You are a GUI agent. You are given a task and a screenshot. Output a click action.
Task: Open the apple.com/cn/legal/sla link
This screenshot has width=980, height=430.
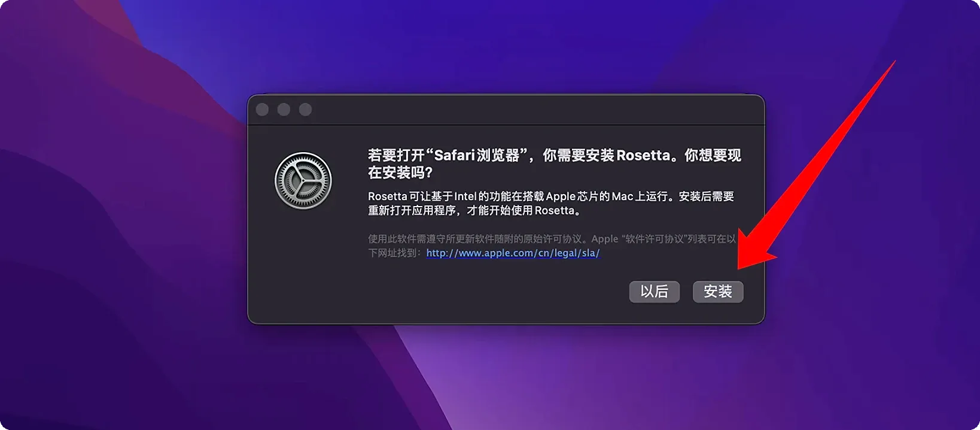(513, 253)
